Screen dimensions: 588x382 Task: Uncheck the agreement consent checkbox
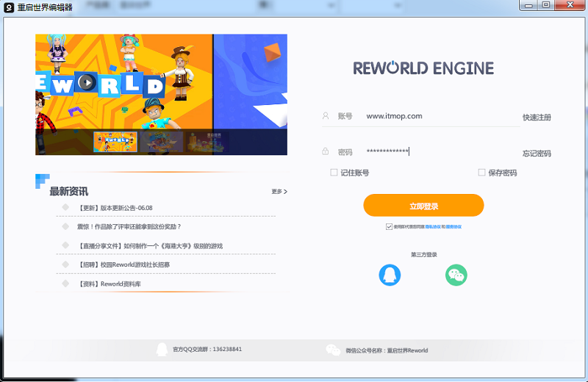(x=389, y=227)
